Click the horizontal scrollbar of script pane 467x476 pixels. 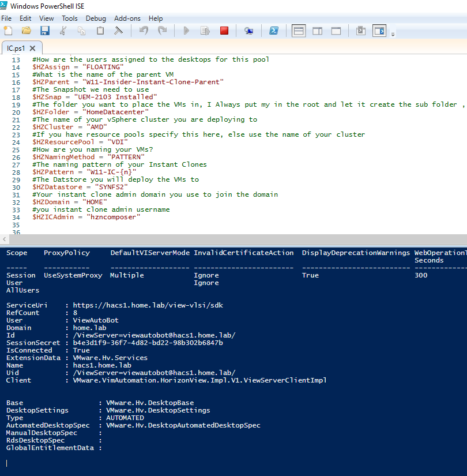point(238,239)
